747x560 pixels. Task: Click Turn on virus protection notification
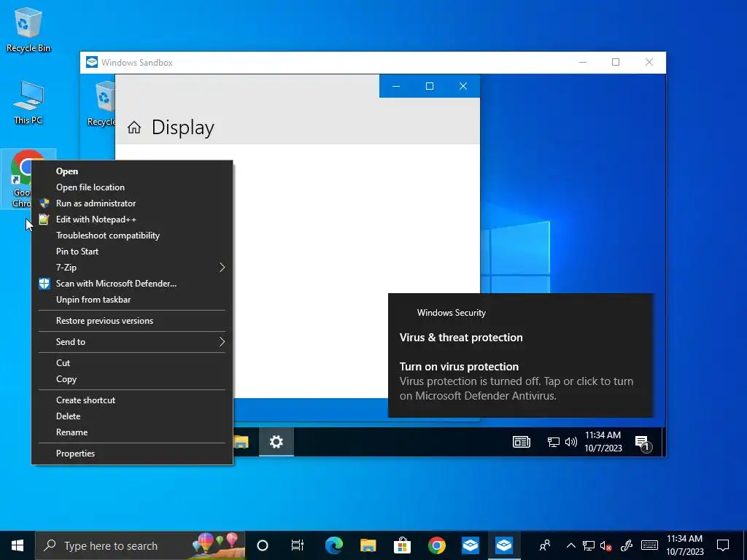tap(521, 356)
